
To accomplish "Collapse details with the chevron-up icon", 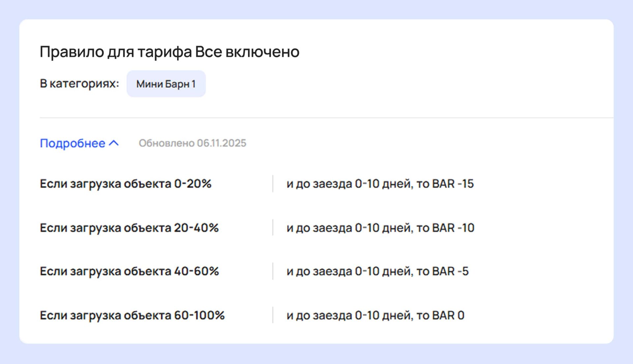I will (x=114, y=143).
